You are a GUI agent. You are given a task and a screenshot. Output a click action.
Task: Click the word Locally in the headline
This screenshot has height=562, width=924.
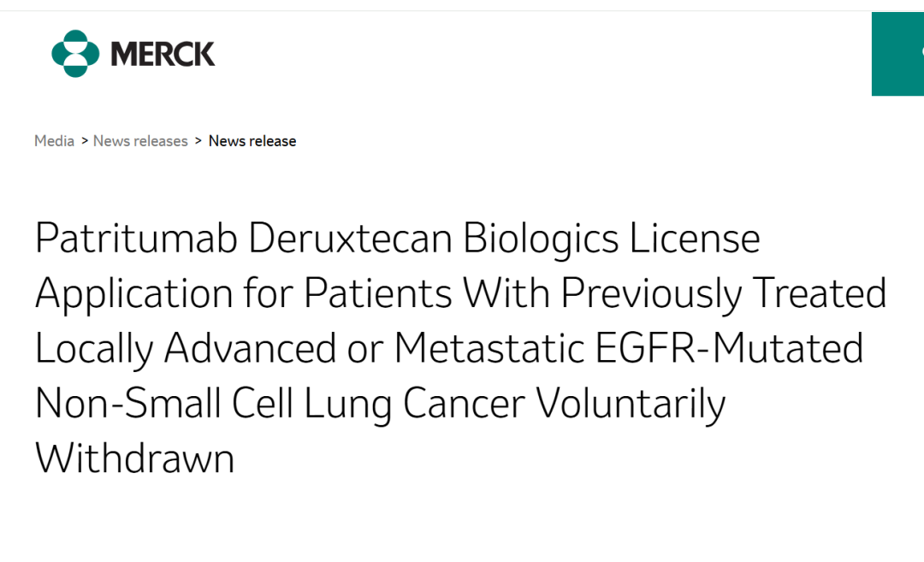click(94, 349)
